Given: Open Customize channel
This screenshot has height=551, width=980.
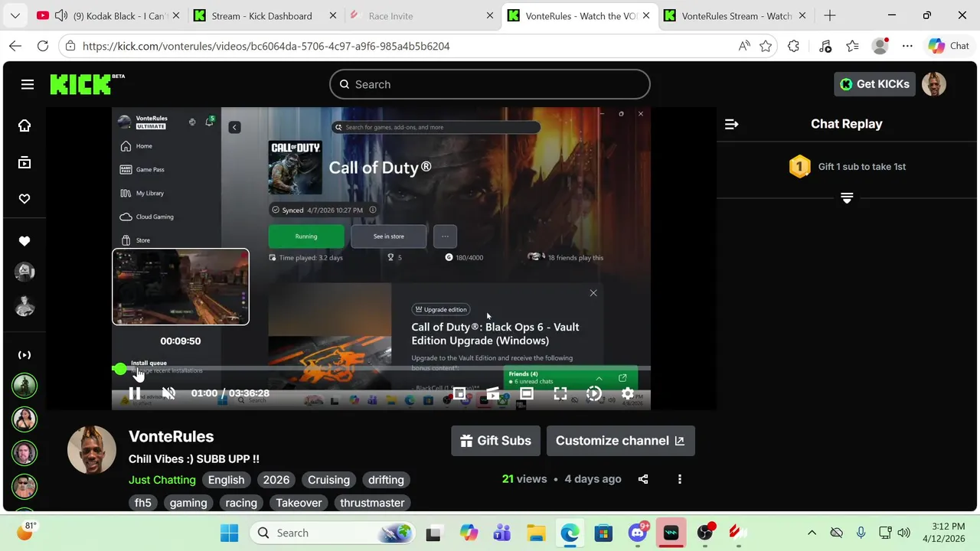Looking at the screenshot, I should click(x=621, y=441).
